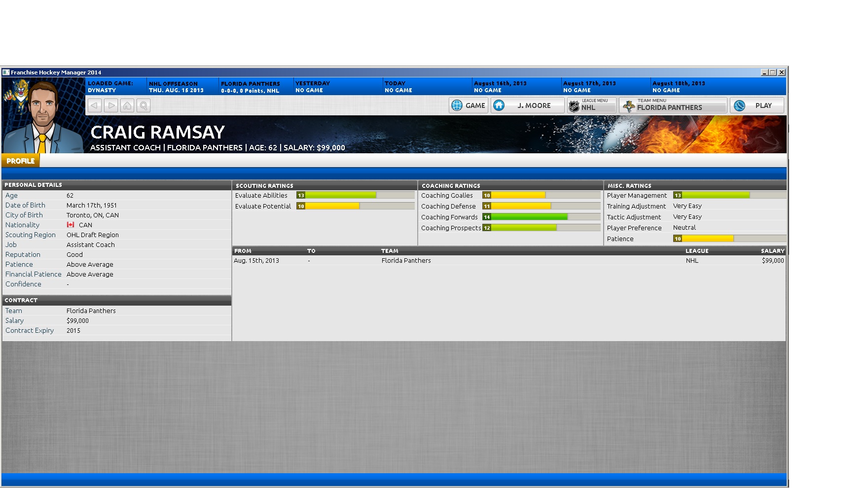Image resolution: width=868 pixels, height=488 pixels.
Task: Click the NHL shield logo icon
Action: pos(574,106)
